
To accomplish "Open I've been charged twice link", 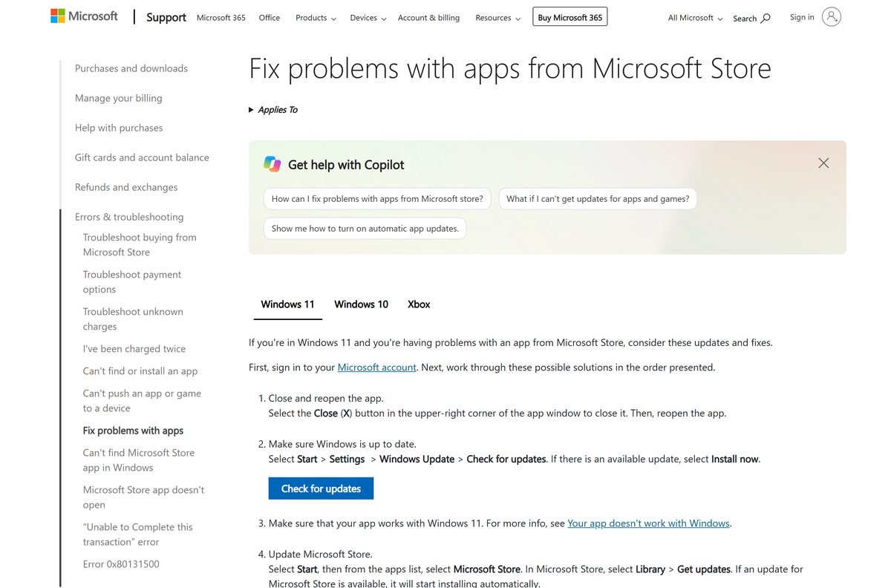I will coord(134,349).
